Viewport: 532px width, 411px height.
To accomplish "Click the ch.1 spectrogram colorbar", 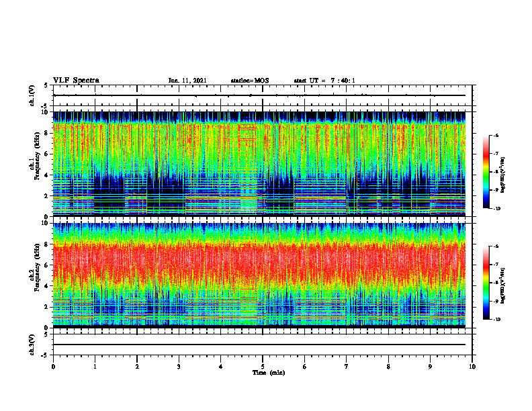I will [x=486, y=172].
